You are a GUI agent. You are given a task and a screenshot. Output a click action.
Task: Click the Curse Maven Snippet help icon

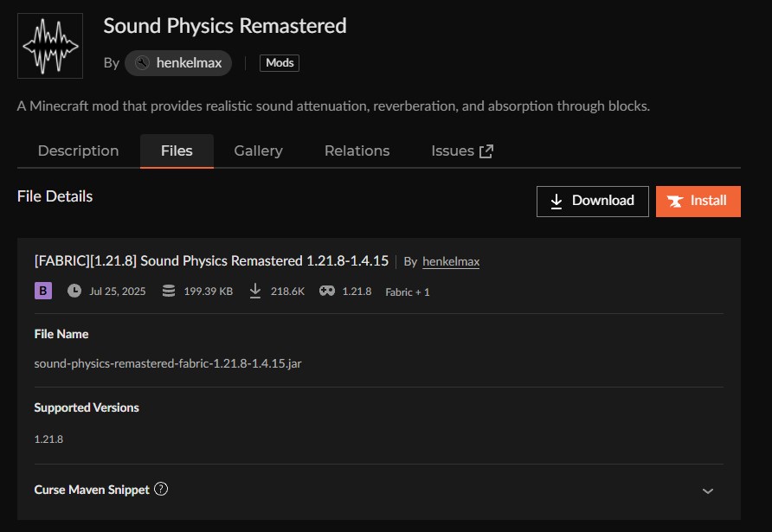(160, 489)
